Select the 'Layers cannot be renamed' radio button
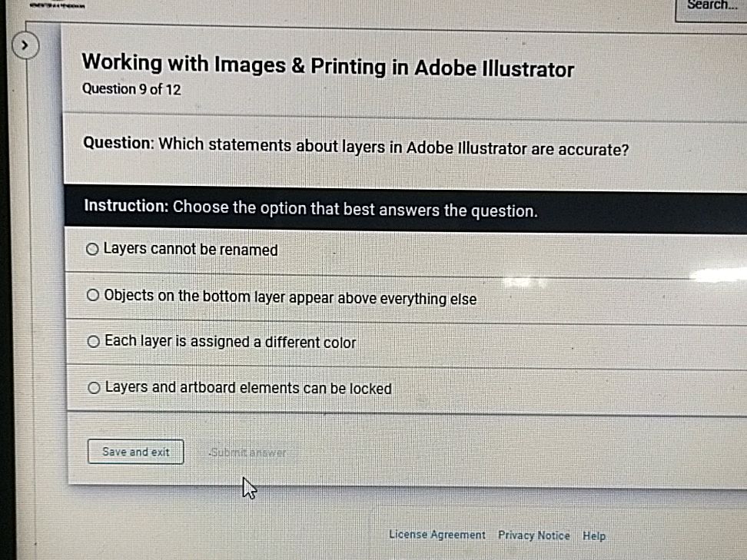 point(92,250)
